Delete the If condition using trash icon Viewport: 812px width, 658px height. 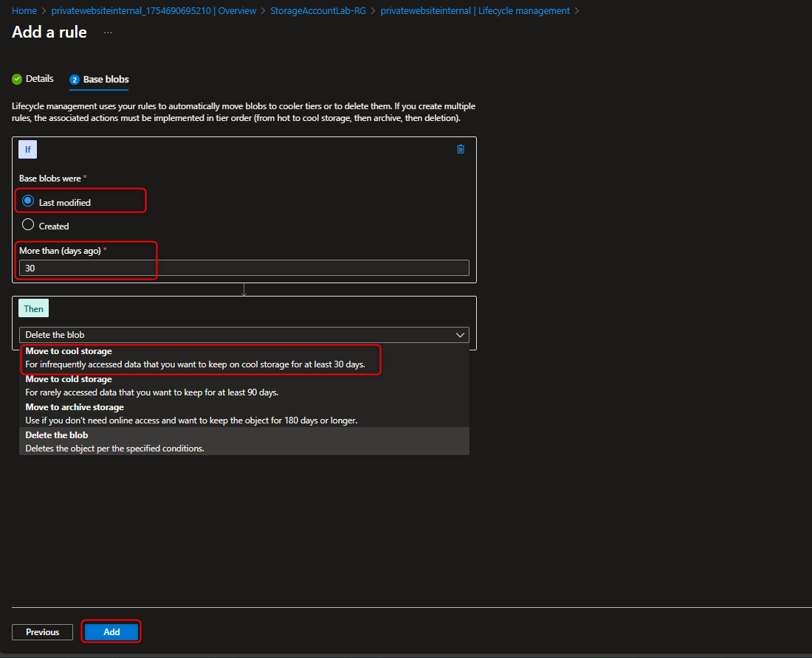461,149
